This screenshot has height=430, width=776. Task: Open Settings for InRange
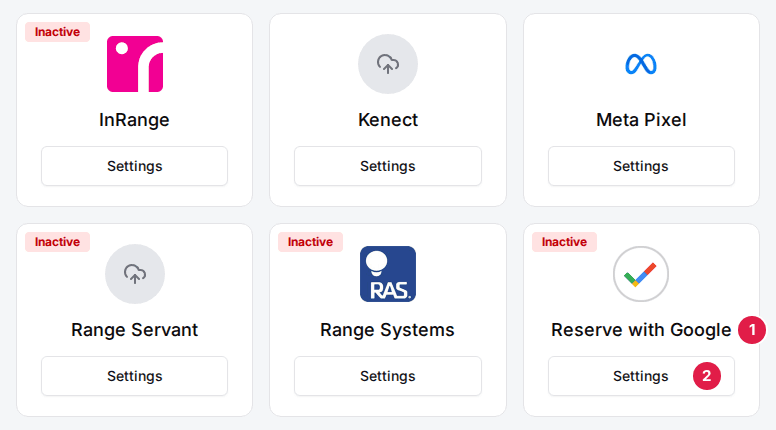point(135,166)
